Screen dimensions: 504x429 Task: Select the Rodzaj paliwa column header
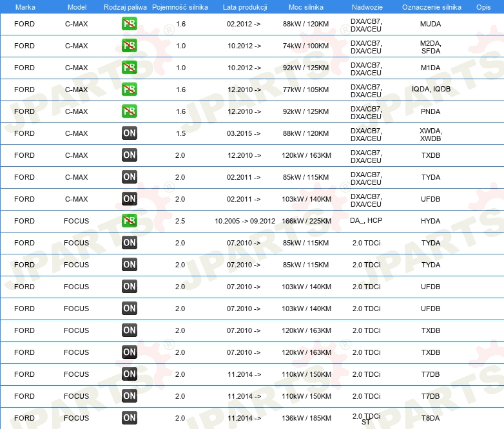[x=125, y=7]
